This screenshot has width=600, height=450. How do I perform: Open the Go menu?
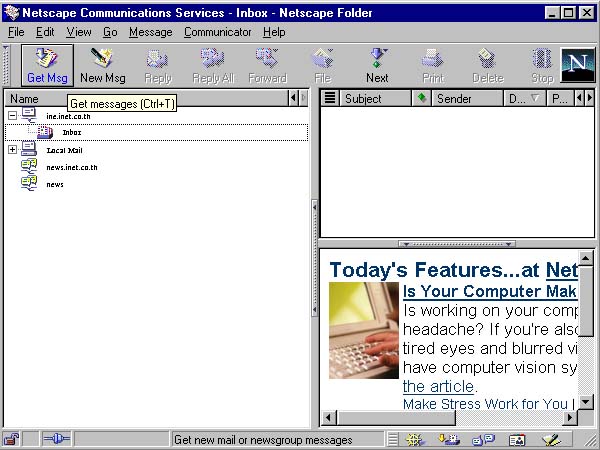click(110, 32)
